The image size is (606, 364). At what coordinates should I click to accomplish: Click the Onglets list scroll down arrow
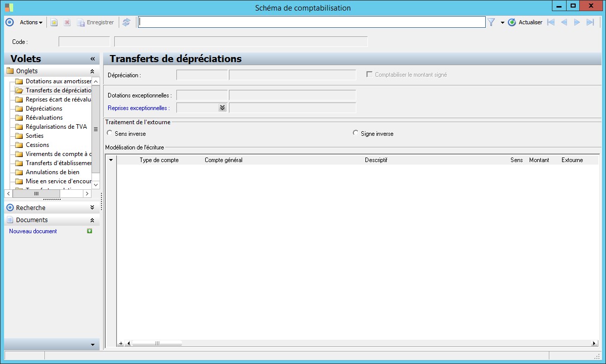pyautogui.click(x=96, y=185)
